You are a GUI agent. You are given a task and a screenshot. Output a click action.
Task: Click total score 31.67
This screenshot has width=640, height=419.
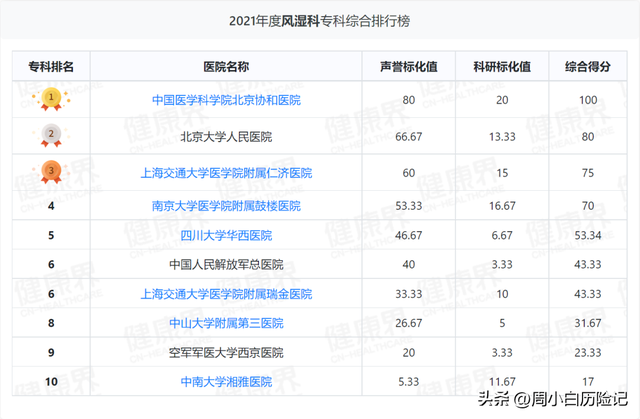[588, 323]
